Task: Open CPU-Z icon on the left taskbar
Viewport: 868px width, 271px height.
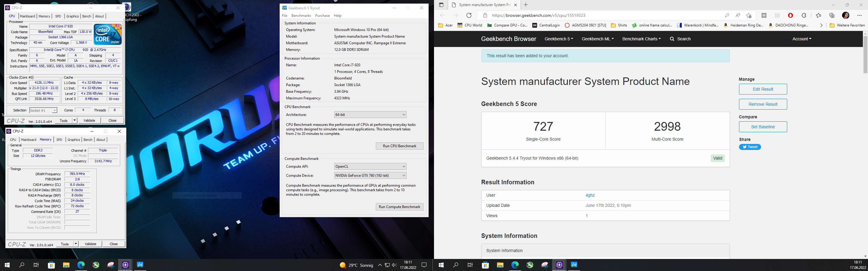Action: [x=125, y=265]
